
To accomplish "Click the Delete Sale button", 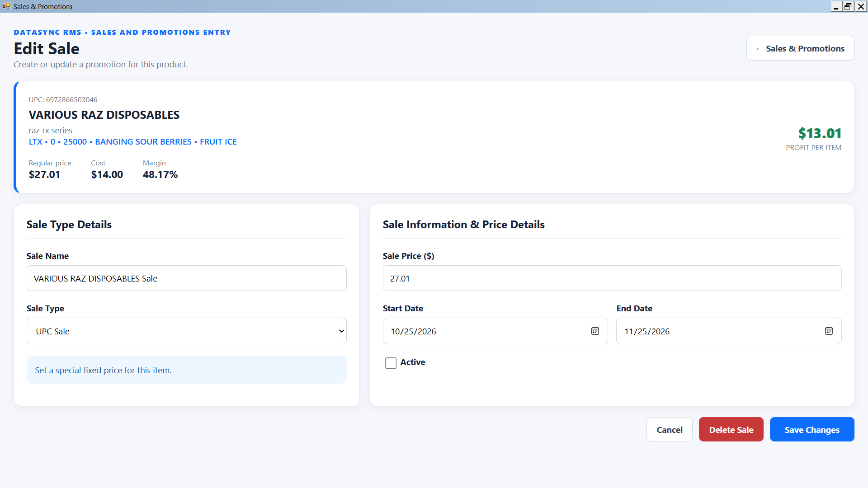I will (x=731, y=430).
